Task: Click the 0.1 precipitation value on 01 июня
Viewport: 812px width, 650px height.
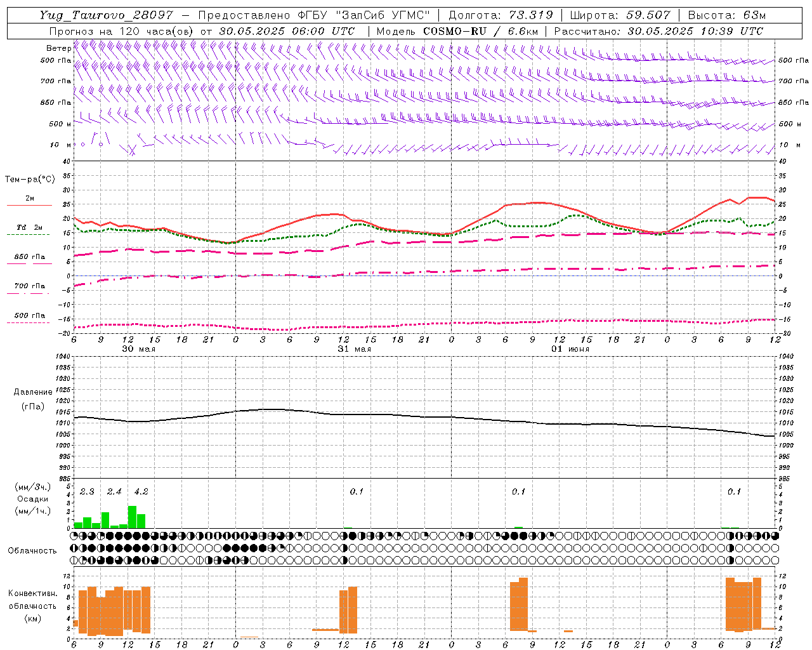Action: coord(518,492)
